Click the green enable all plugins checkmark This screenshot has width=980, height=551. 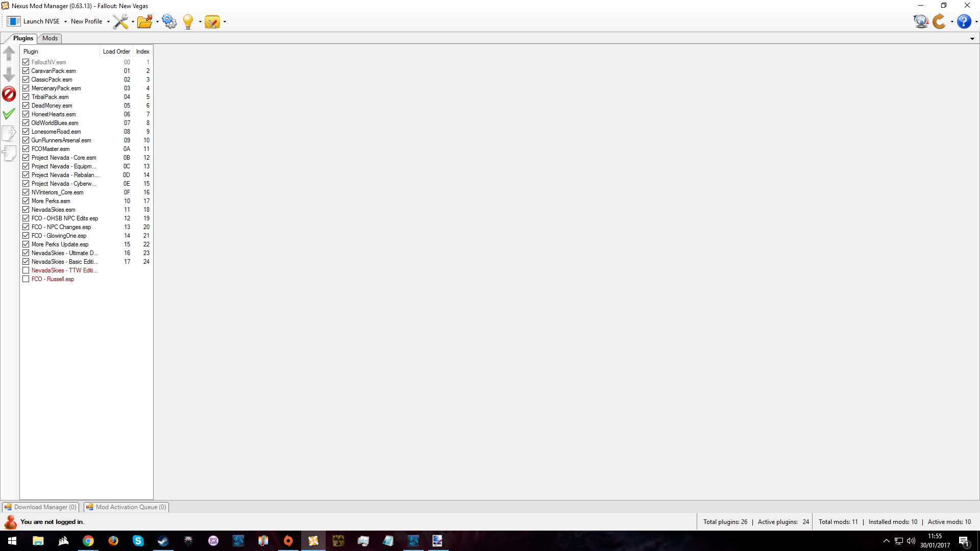coord(9,114)
